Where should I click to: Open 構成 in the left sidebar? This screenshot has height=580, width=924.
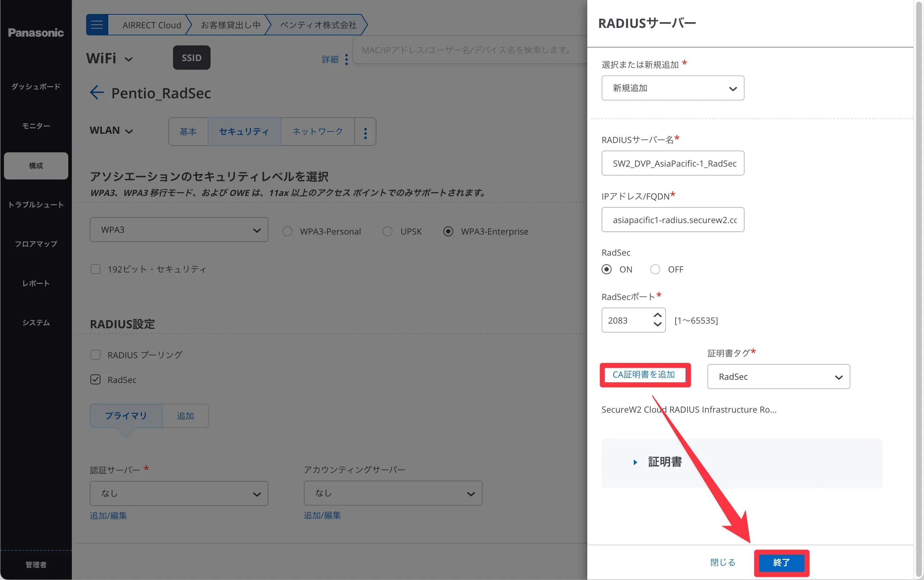click(x=36, y=166)
